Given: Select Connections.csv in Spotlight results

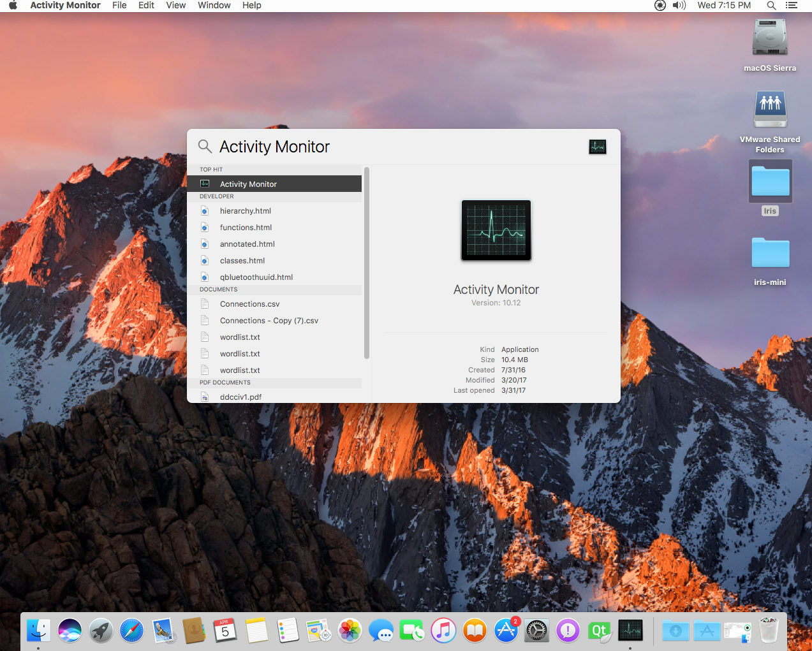Looking at the screenshot, I should [x=274, y=304].
